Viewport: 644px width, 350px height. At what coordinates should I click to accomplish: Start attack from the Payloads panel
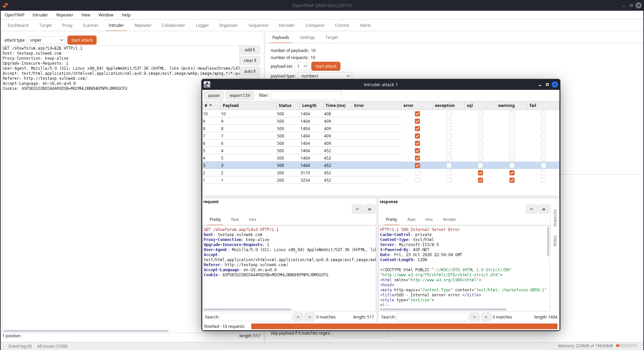pyautogui.click(x=326, y=66)
